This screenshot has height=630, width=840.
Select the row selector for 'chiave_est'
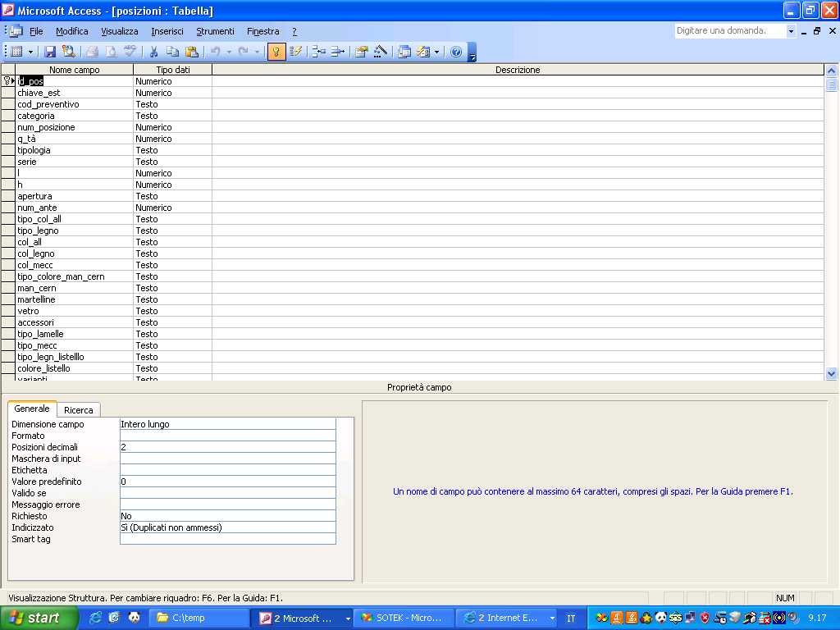[x=8, y=93]
